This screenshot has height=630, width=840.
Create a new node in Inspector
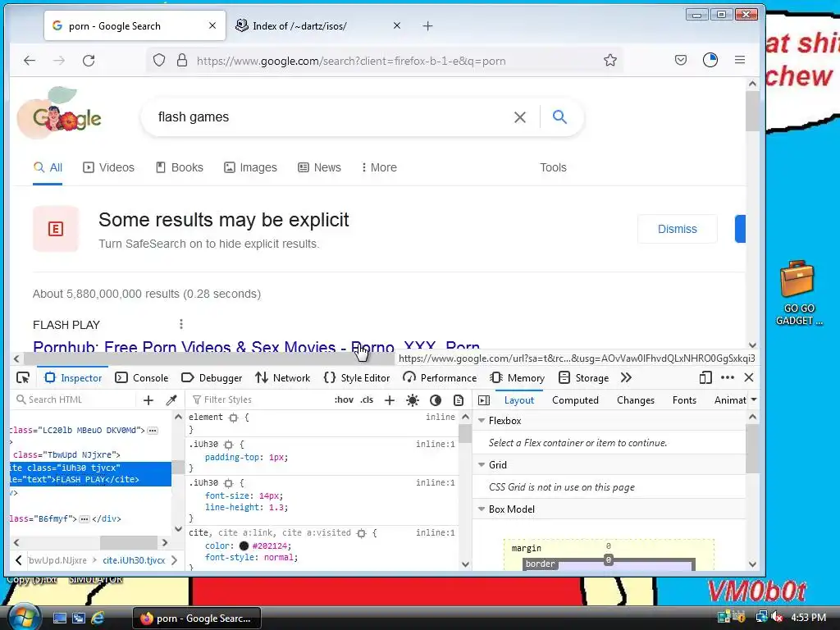click(148, 399)
